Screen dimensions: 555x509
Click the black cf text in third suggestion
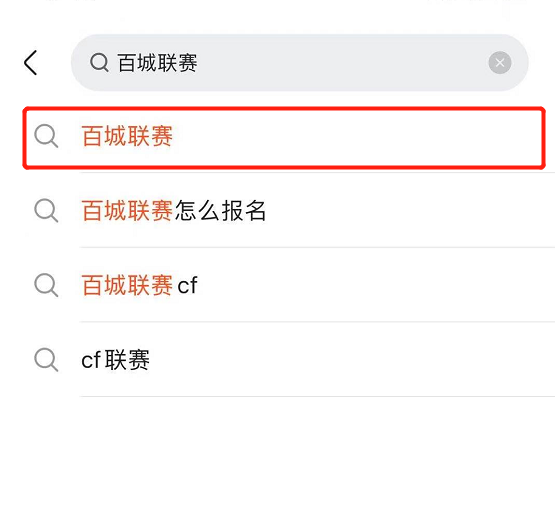point(187,285)
